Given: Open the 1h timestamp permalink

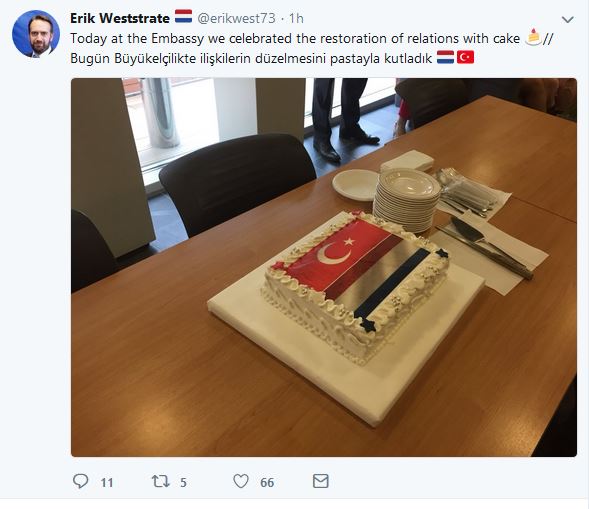Looking at the screenshot, I should click(296, 18).
